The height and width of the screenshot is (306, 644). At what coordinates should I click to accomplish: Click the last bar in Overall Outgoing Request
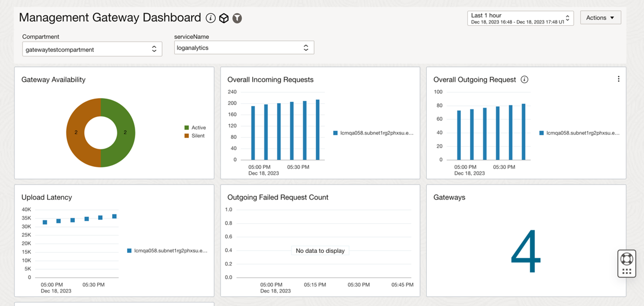coord(524,132)
